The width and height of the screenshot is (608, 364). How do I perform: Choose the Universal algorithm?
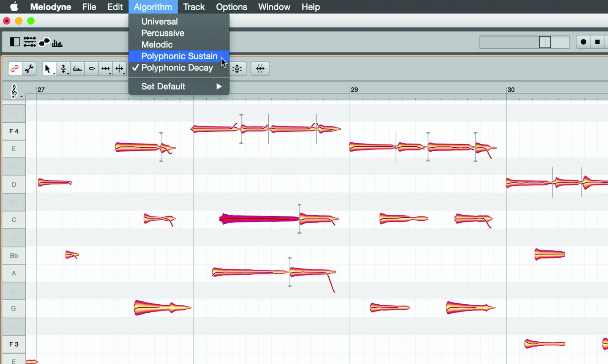pos(179,22)
